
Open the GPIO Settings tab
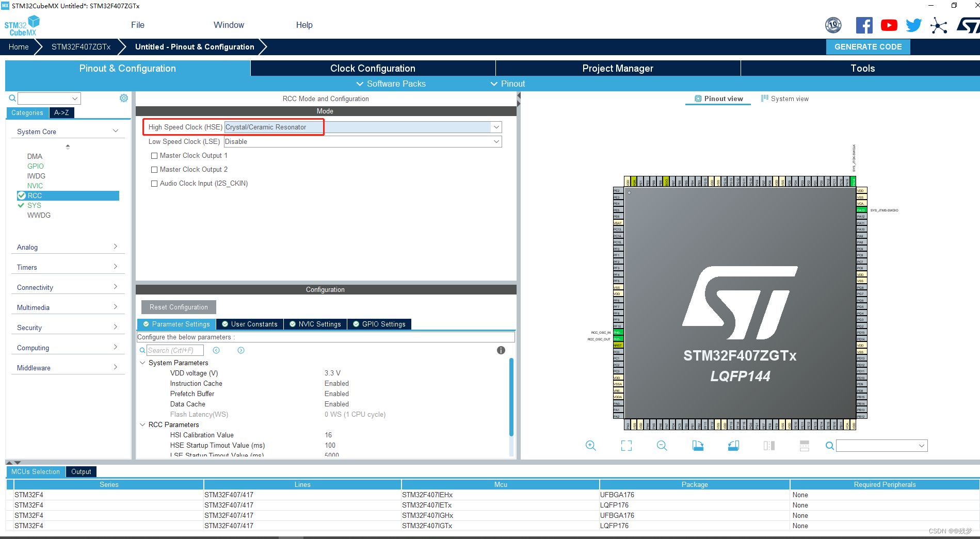tap(379, 324)
